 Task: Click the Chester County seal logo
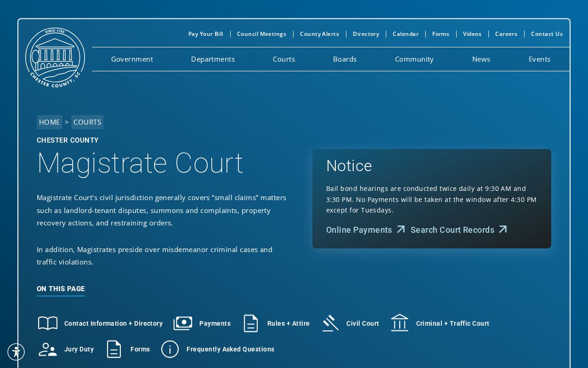click(x=55, y=57)
